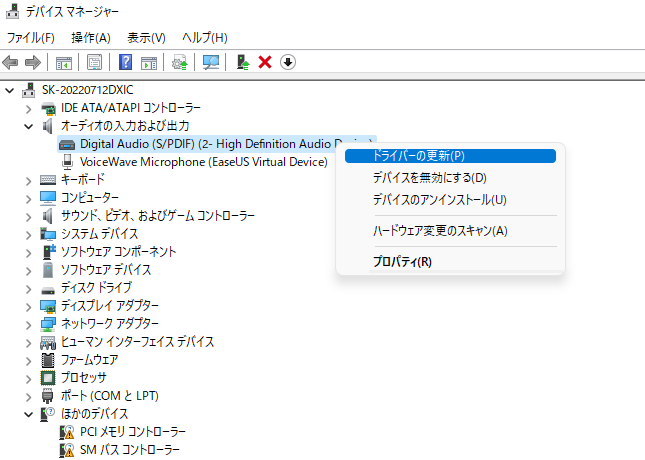Click the show/hide console tree toolbar icon
Image resolution: width=645 pixels, height=460 pixels.
pyautogui.click(x=64, y=63)
